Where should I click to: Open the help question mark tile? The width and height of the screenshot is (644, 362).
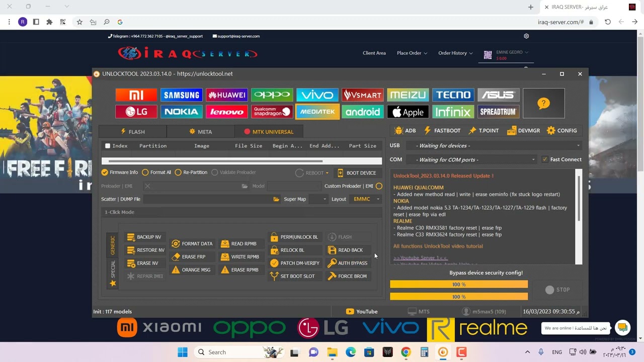pyautogui.click(x=543, y=104)
